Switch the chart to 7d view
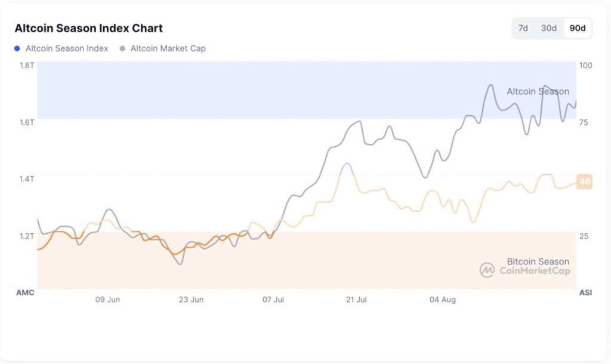 [524, 27]
